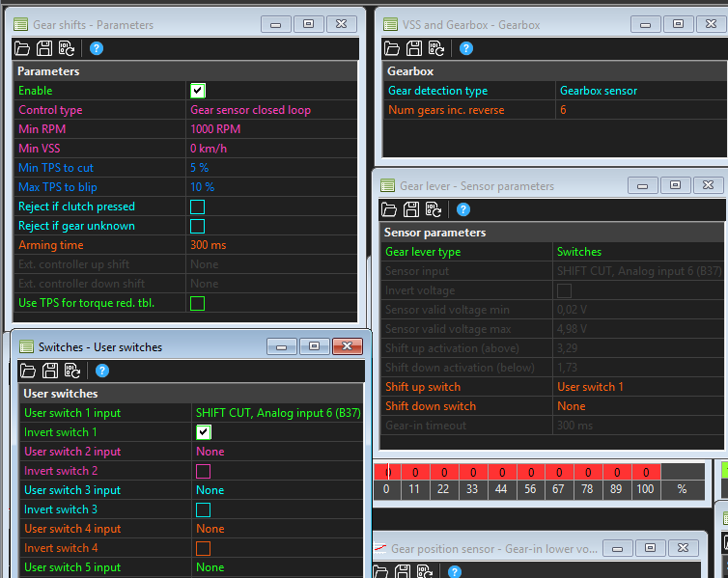This screenshot has width=728, height=578.
Task: Open file icon in Gear lever Sensor parameters
Action: pyautogui.click(x=388, y=209)
